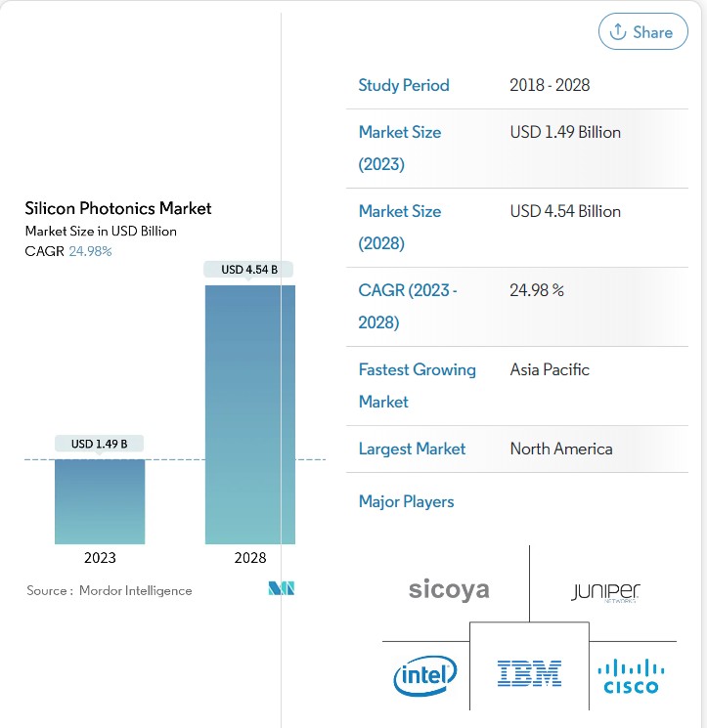707x728 pixels.
Task: Click the USD 1.49 B bar label
Action: [x=100, y=444]
